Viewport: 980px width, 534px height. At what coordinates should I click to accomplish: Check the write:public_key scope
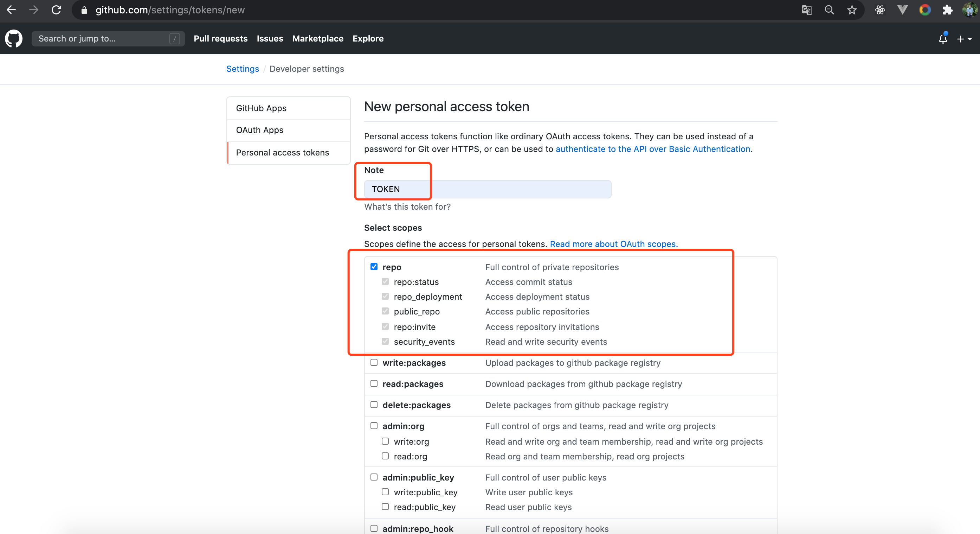coord(385,492)
